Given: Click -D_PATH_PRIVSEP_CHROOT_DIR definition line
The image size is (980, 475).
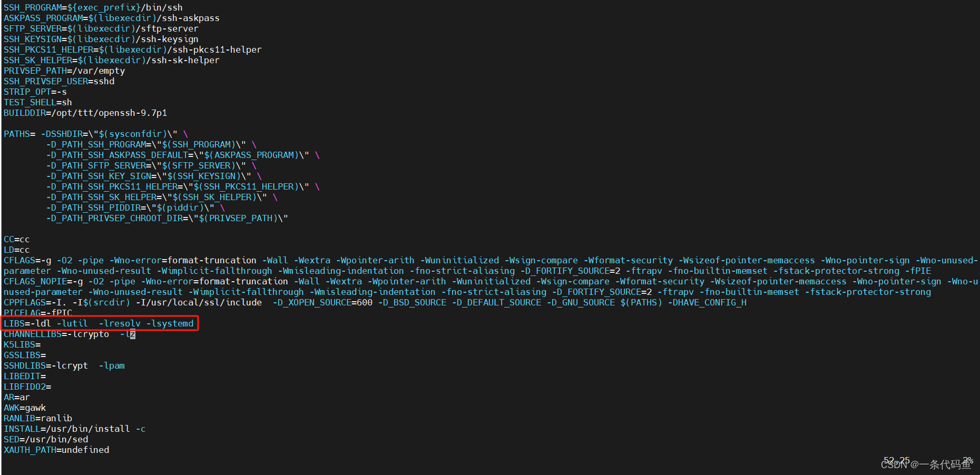Looking at the screenshot, I should coord(167,218).
